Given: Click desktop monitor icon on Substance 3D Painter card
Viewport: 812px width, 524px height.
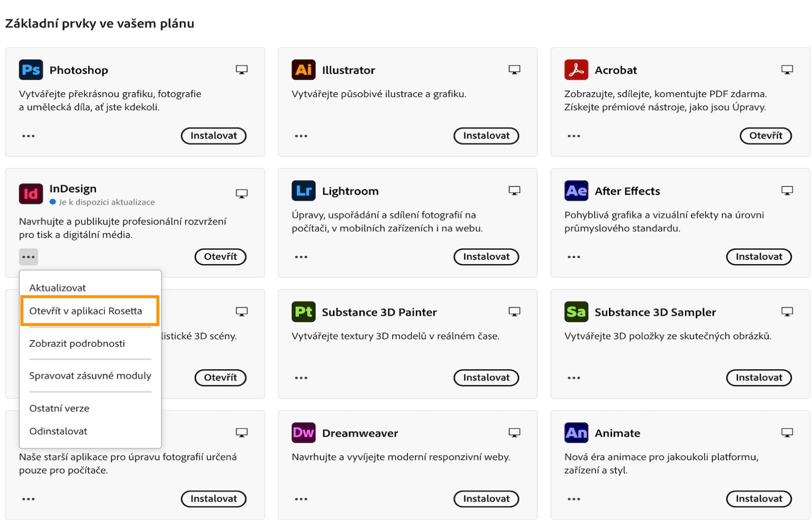Looking at the screenshot, I should point(515,311).
